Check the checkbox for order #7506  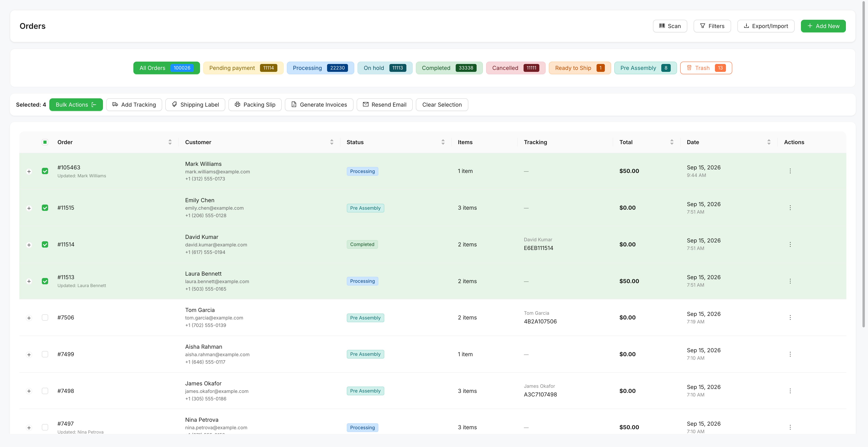45,317
